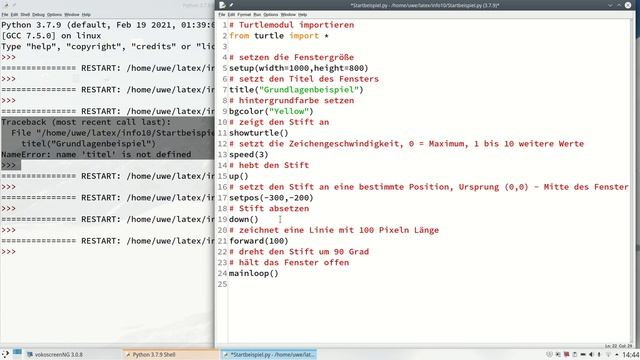Click the 'Python 3.7.9 (default' version line
The height and width of the screenshot is (360, 640).
(x=108, y=25)
